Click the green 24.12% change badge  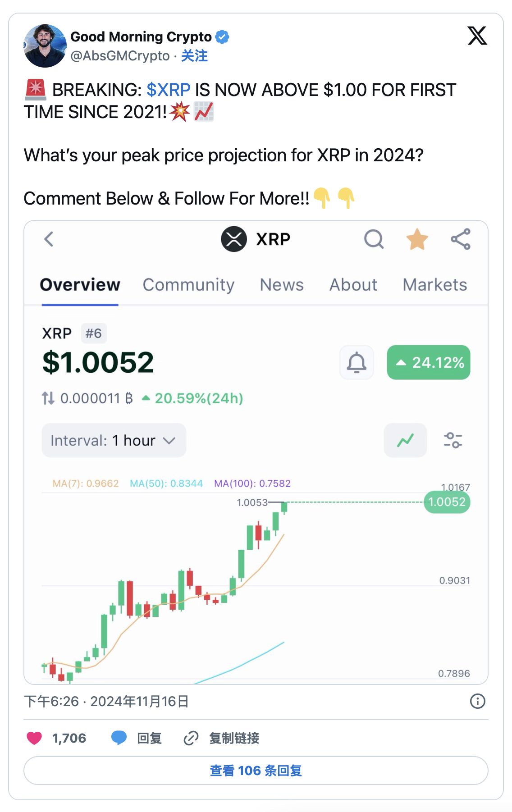[429, 362]
